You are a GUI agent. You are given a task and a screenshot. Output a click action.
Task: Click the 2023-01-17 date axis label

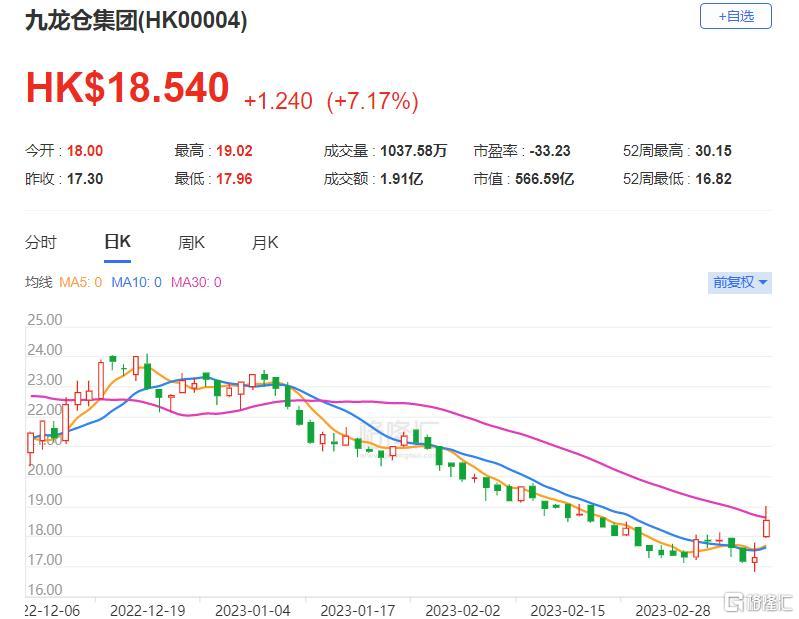[x=358, y=610]
